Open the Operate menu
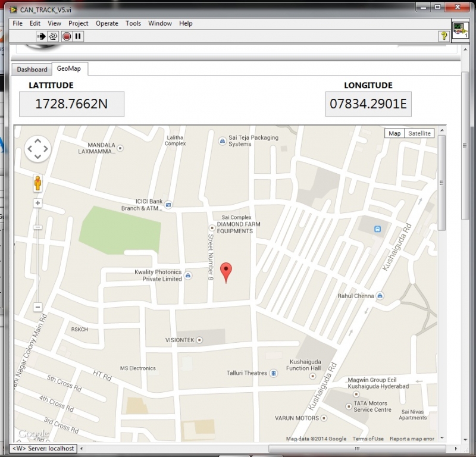Image resolution: width=476 pixels, height=457 pixels. 107,23
